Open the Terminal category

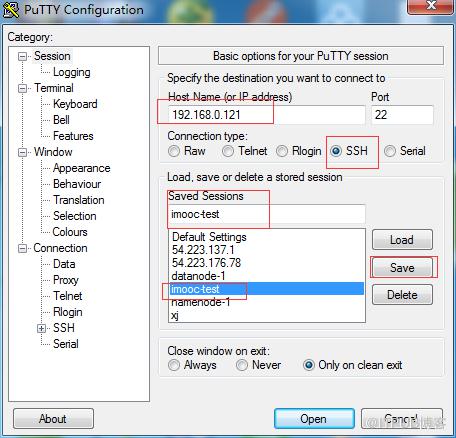[54, 88]
